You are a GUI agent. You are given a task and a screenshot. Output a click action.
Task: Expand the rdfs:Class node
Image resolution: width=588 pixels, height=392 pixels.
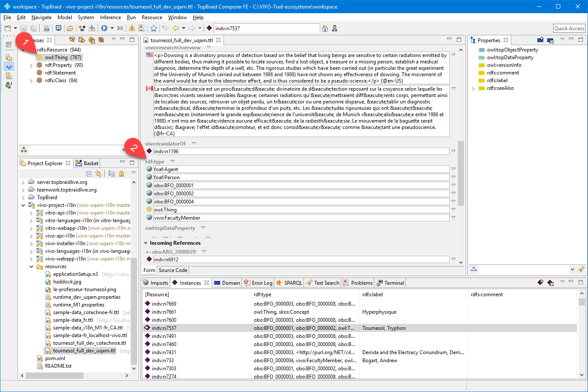coord(32,81)
